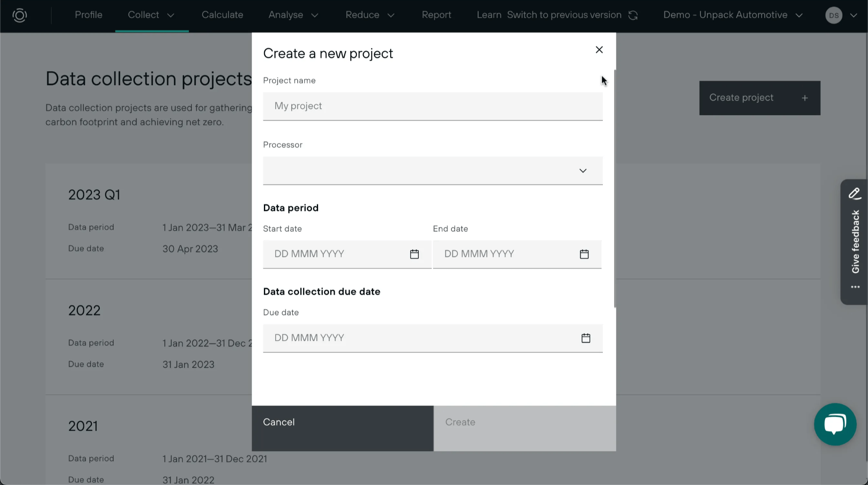Close the Create a new project dialog
The width and height of the screenshot is (868, 485).
pos(599,49)
